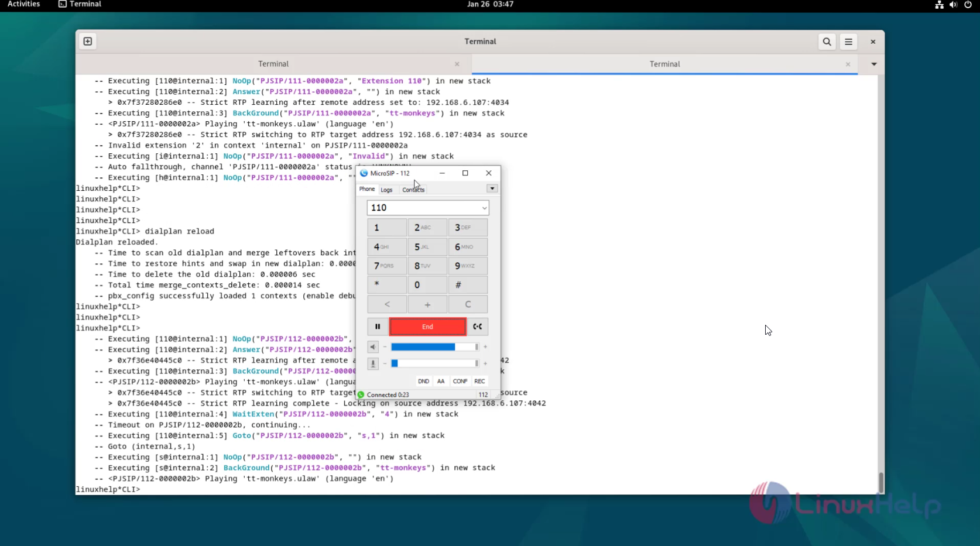This screenshot has width=980, height=546.
Task: Click microphone volume minus sign
Action: click(x=385, y=363)
